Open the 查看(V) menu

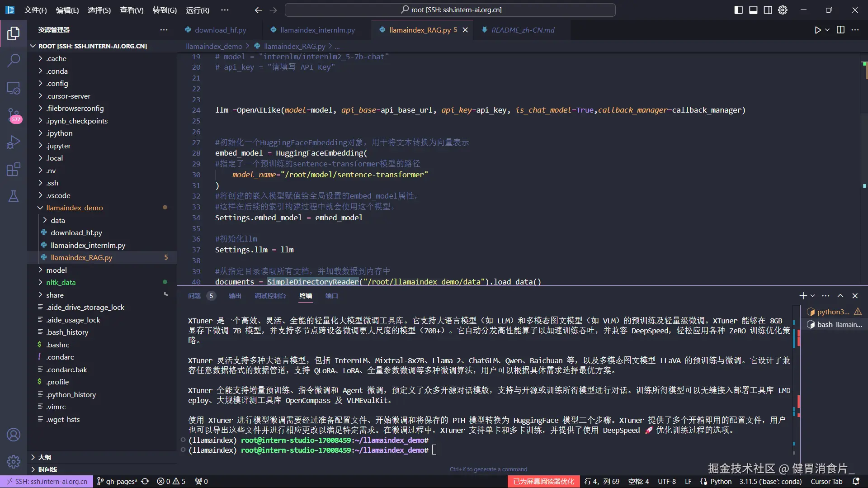pos(132,10)
